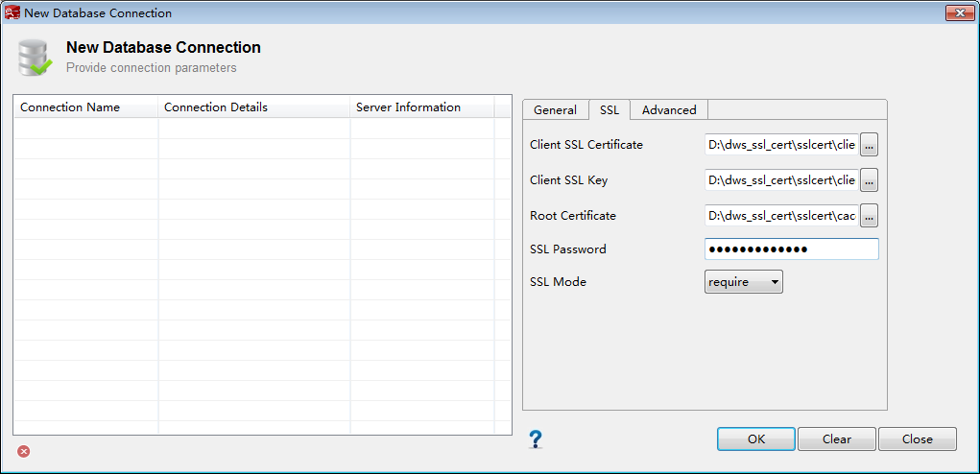980x474 pixels.
Task: Browse for Client SSL Certificate file
Action: click(869, 145)
